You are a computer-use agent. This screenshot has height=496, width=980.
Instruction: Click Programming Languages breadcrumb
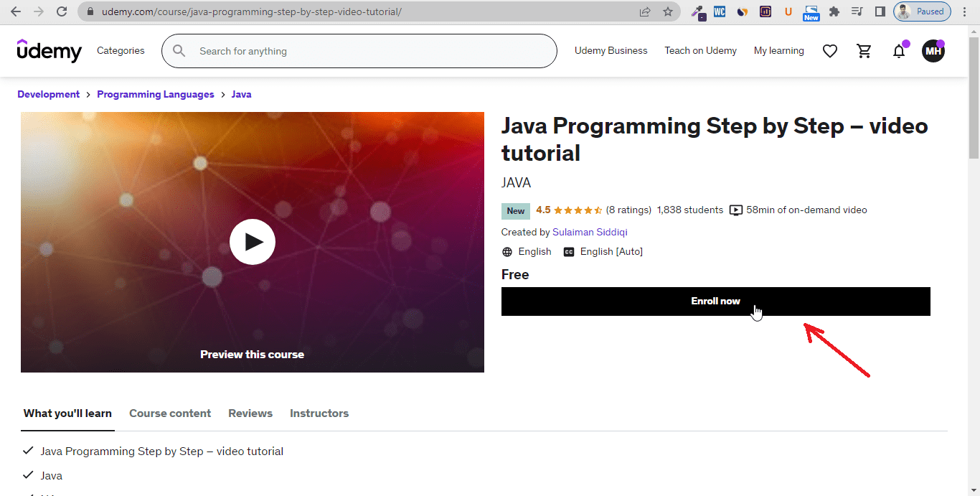tap(156, 95)
